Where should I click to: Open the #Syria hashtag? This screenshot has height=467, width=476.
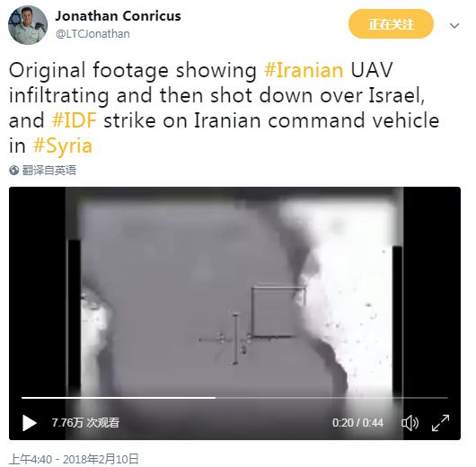pyautogui.click(x=63, y=146)
